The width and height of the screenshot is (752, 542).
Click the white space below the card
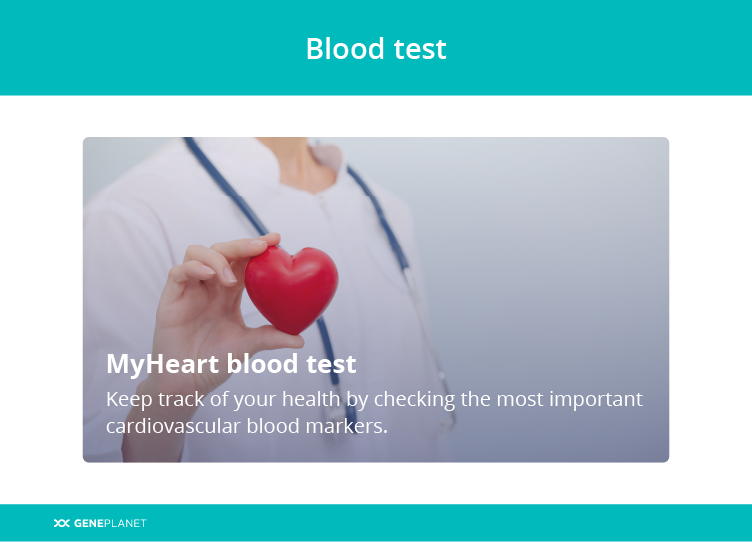point(376,483)
